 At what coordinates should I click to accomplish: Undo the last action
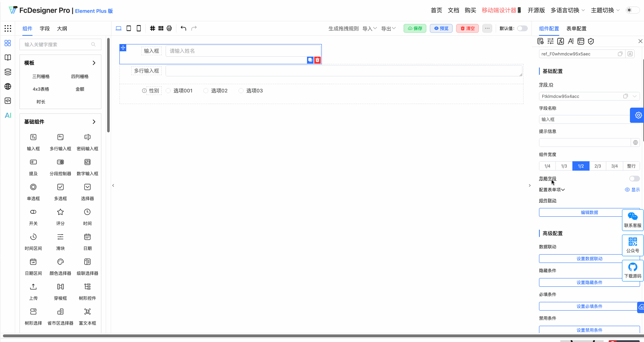tap(183, 28)
